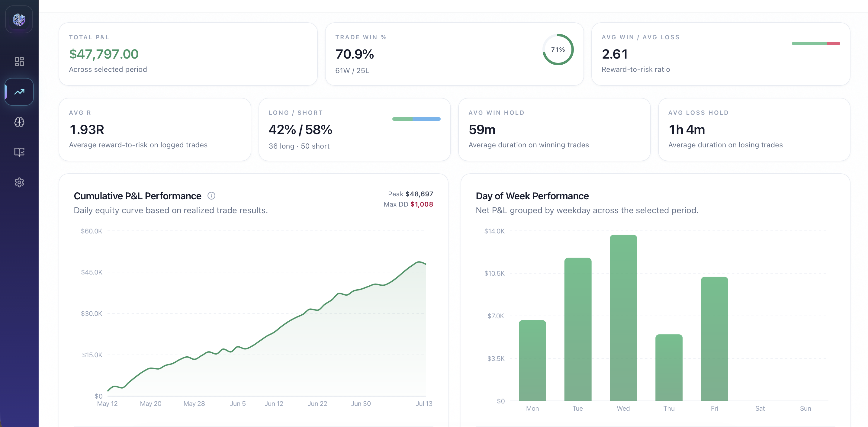Viewport: 868px width, 427px height.
Task: Click the Trade Win value 70.9%
Action: pos(355,54)
